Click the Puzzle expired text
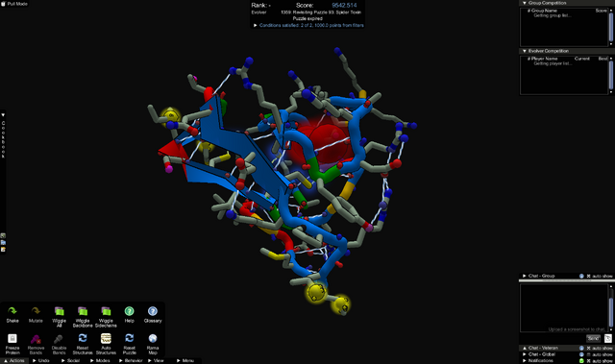Viewport: 615px width, 364px height. [x=307, y=18]
